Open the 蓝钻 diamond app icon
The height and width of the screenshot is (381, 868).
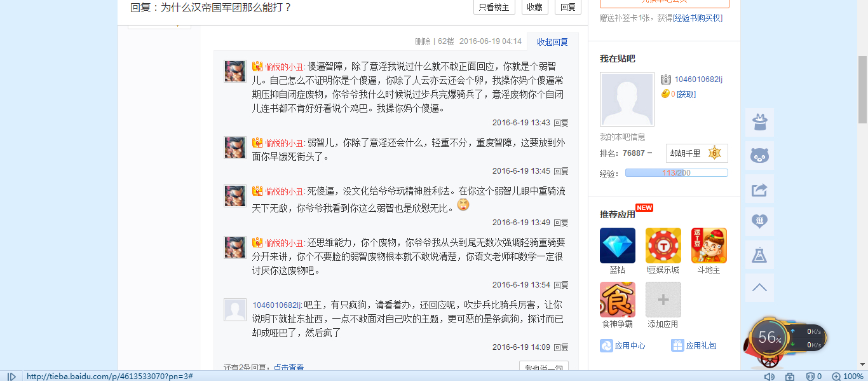[617, 246]
